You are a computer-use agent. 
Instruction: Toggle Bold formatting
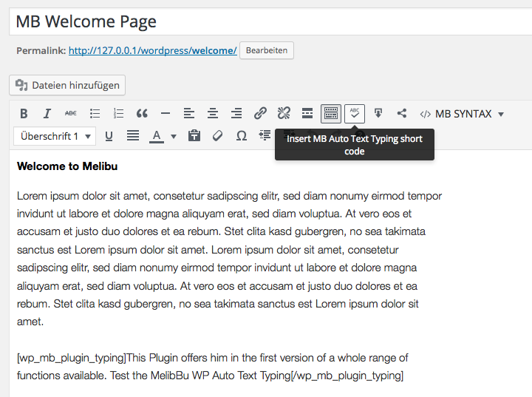[x=24, y=113]
